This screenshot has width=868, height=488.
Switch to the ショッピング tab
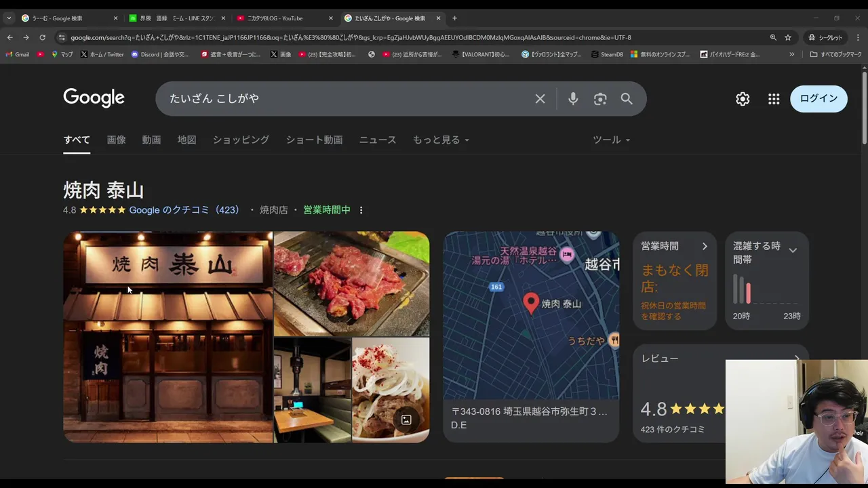241,140
